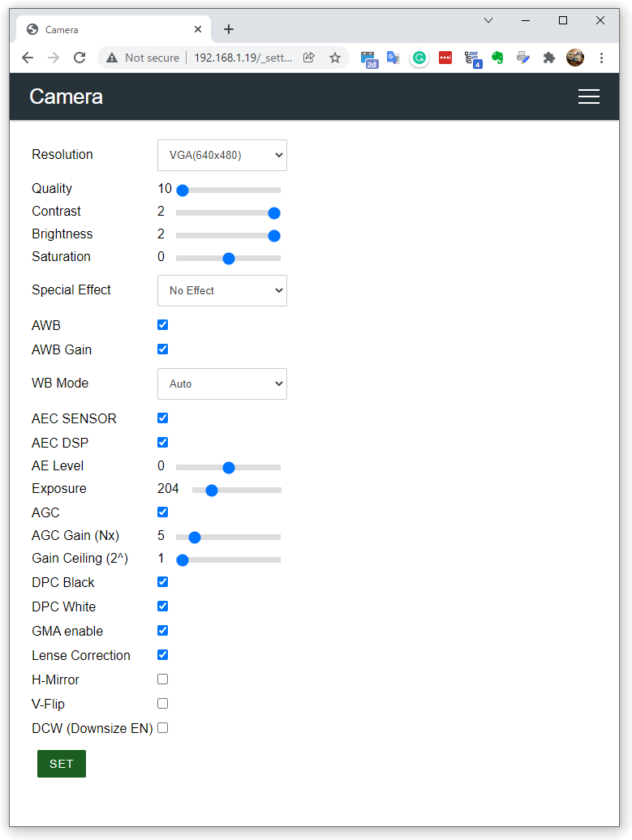Image resolution: width=632 pixels, height=840 pixels.
Task: Open the Google Translate extension
Action: click(x=393, y=58)
